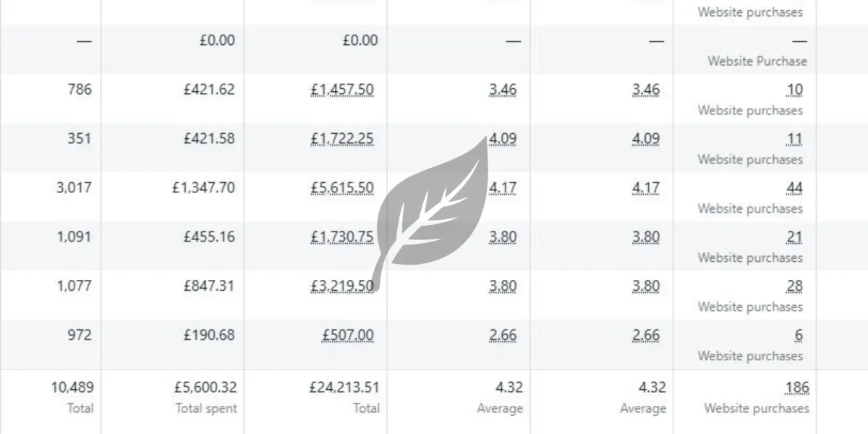The image size is (868, 434).
Task: Click the £5,615.50 purchase value
Action: click(342, 188)
